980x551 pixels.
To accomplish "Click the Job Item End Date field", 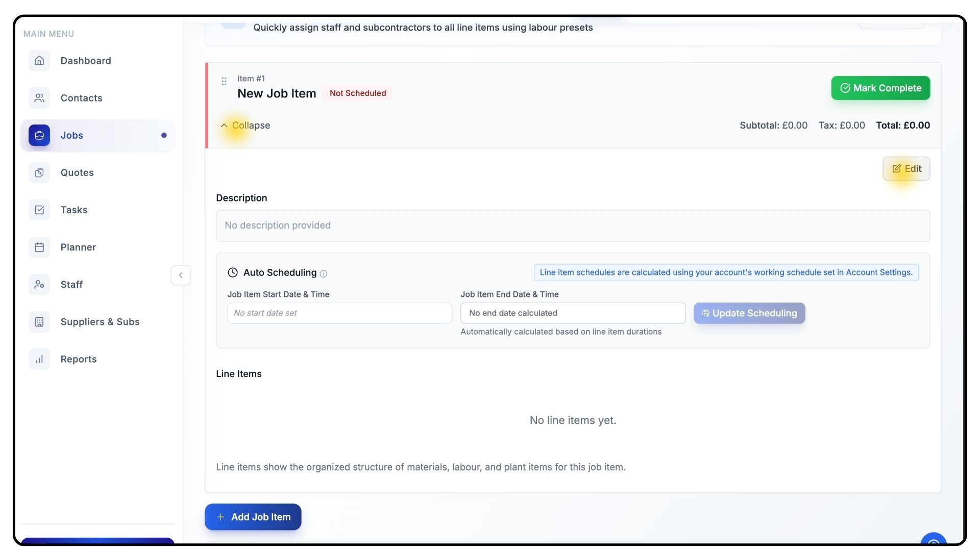I will point(572,313).
